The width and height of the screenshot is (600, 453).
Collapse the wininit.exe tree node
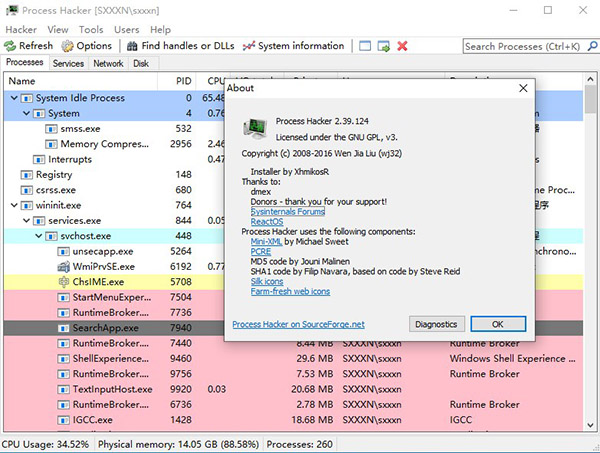click(x=14, y=205)
